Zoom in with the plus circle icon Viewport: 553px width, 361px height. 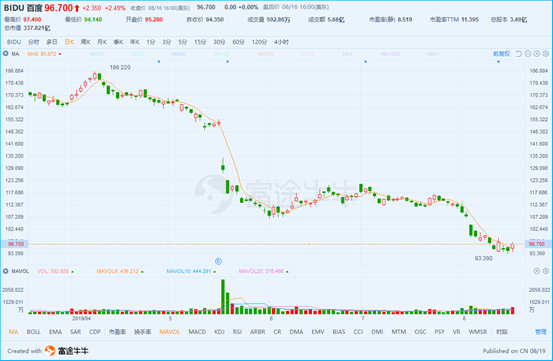[x=537, y=54]
